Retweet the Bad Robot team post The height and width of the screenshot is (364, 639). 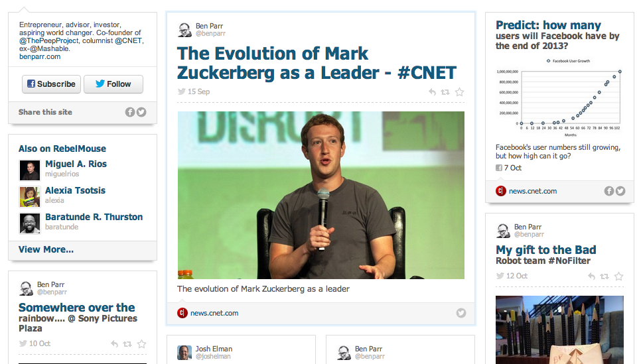click(604, 276)
